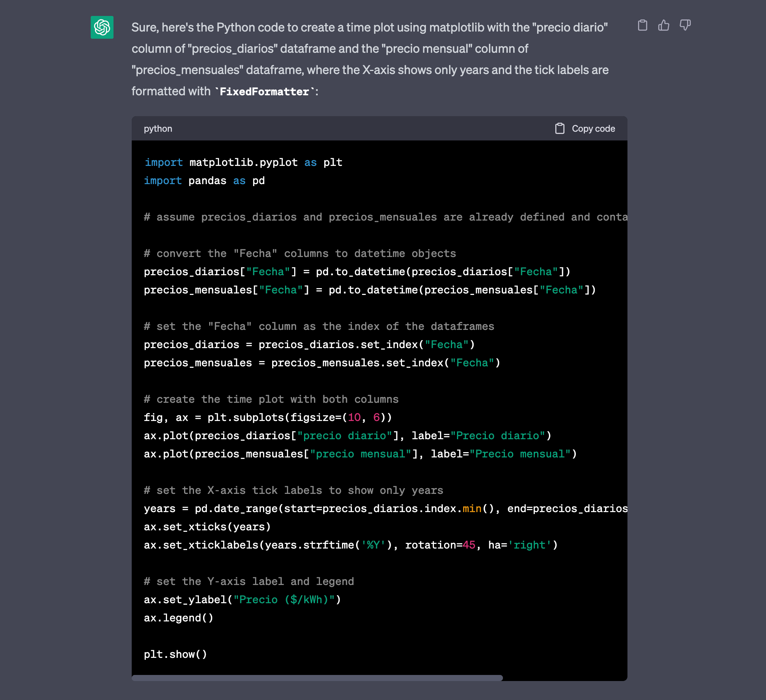Click the comment about setting Fecha as index

[319, 326]
